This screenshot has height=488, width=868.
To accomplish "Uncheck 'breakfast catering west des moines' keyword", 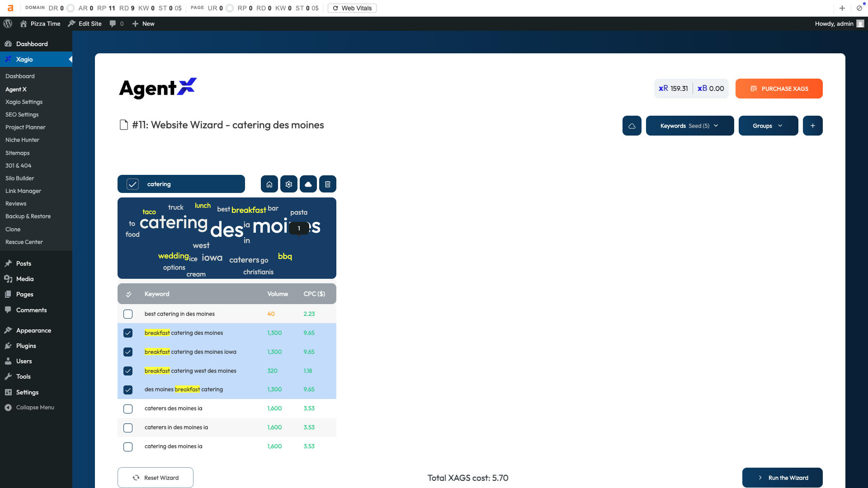I will pos(128,371).
